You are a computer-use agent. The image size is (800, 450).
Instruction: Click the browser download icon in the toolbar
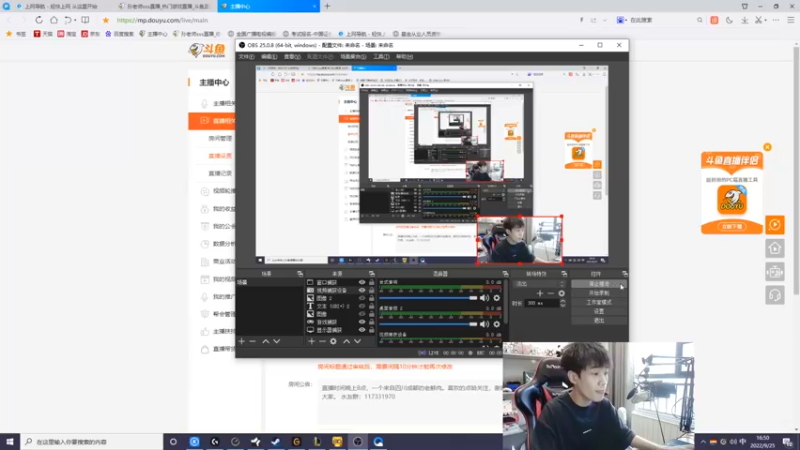[744, 20]
